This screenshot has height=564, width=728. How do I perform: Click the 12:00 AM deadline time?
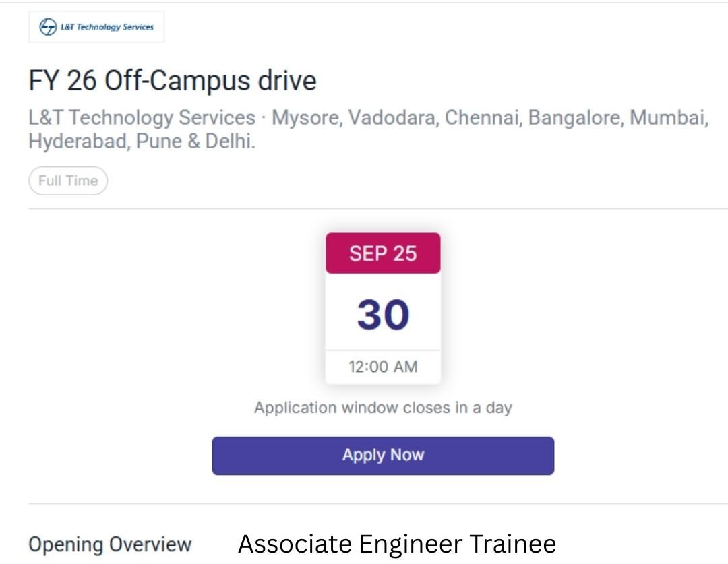point(383,367)
